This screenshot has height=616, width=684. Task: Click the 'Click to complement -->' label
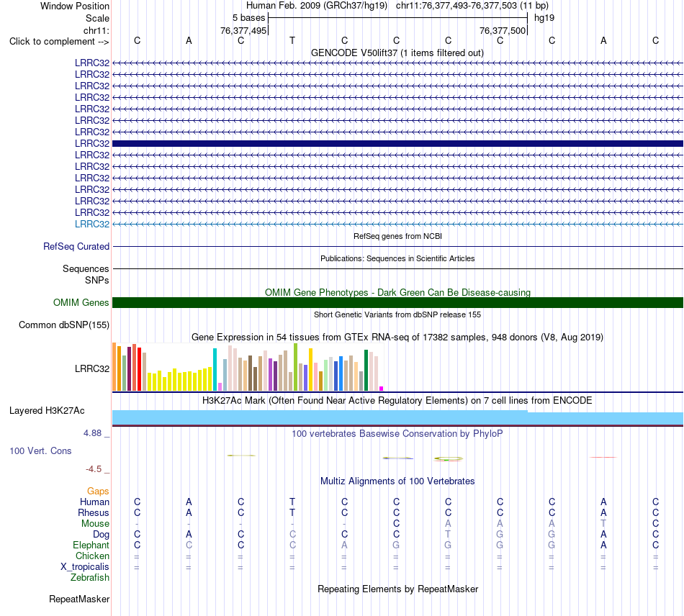[59, 42]
